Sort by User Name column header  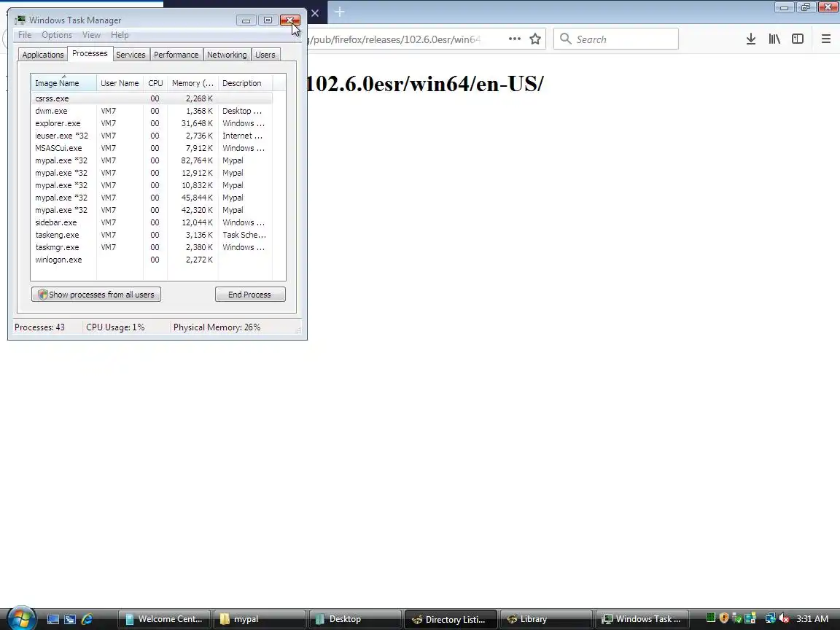[120, 83]
